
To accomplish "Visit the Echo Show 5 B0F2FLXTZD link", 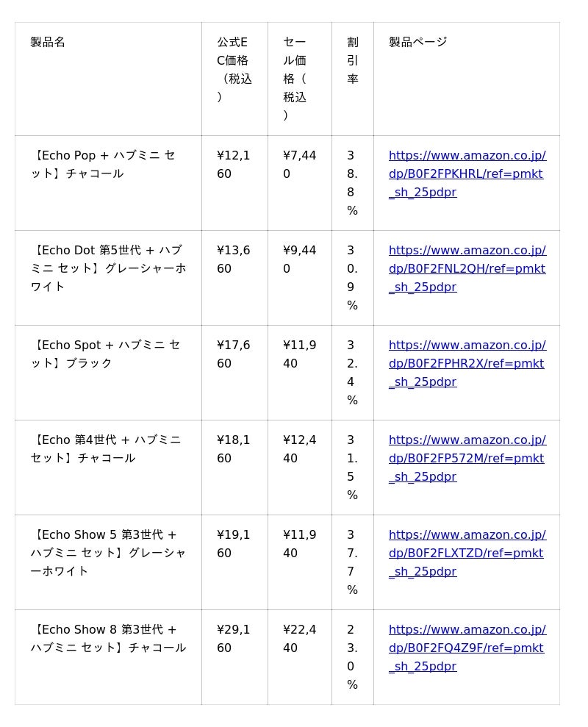I will click(466, 554).
